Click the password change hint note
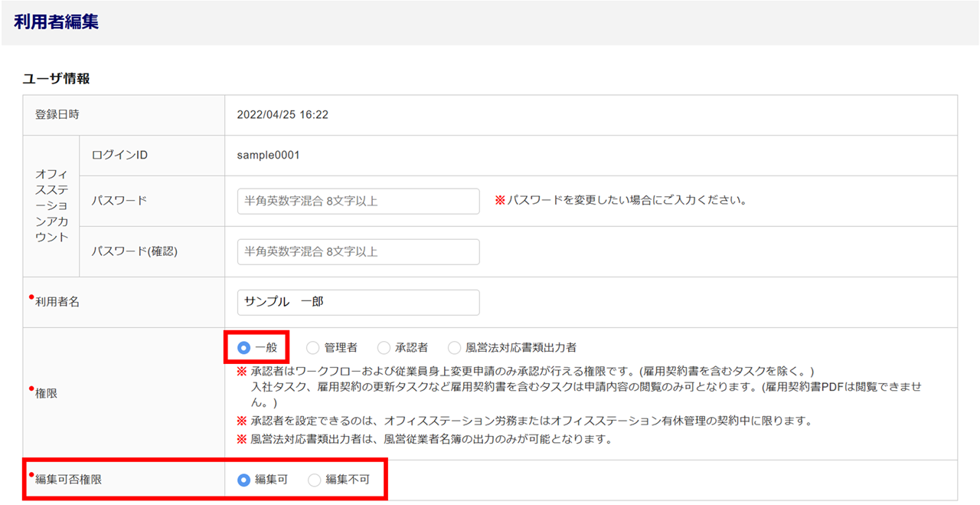Image resolution: width=980 pixels, height=505 pixels. (620, 201)
